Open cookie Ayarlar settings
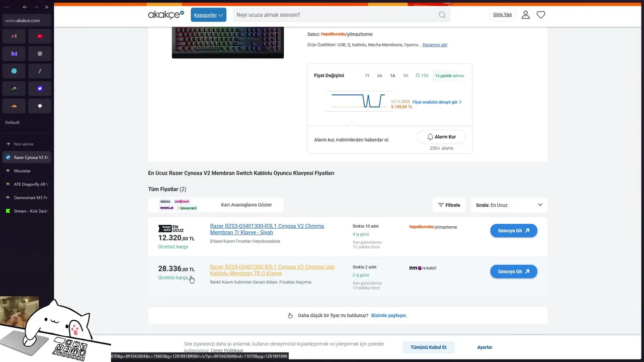The height and width of the screenshot is (362, 644). 485,347
